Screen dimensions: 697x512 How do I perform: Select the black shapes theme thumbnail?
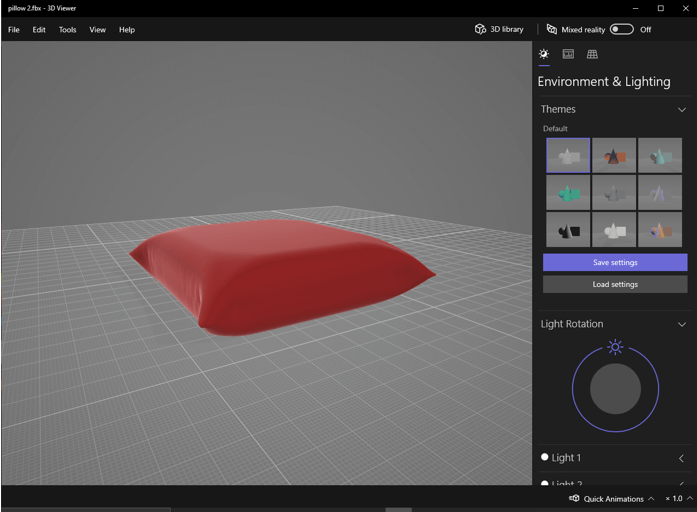click(x=568, y=229)
